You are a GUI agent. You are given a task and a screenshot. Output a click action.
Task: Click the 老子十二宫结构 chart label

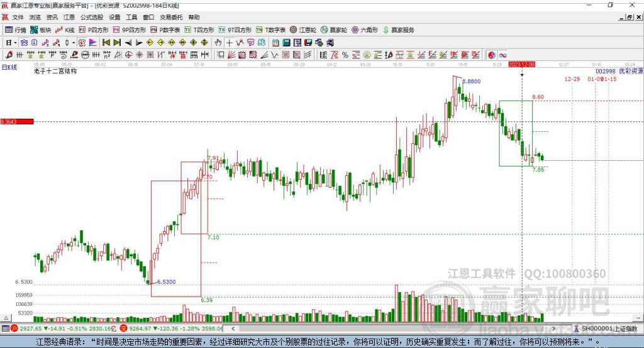55,71
